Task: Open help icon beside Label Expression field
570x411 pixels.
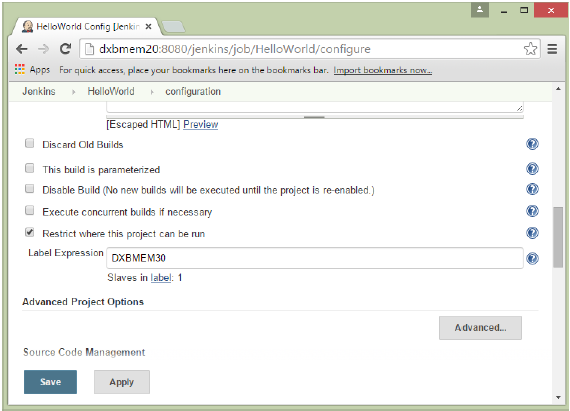Action: coord(532,258)
